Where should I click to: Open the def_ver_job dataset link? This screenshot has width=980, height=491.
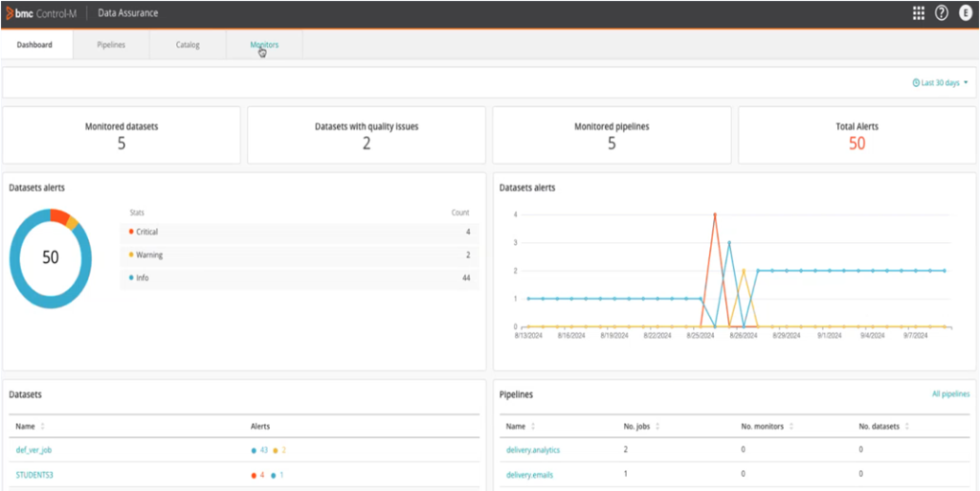[33, 450]
